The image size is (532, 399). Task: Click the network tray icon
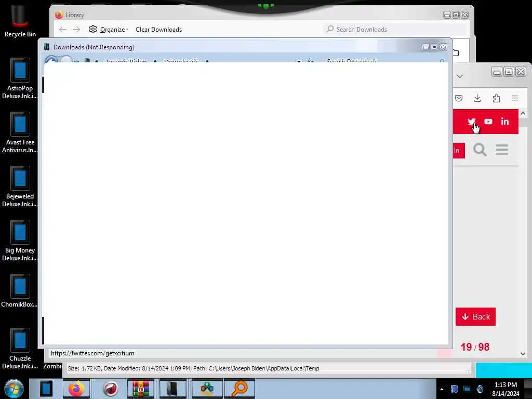(x=467, y=389)
